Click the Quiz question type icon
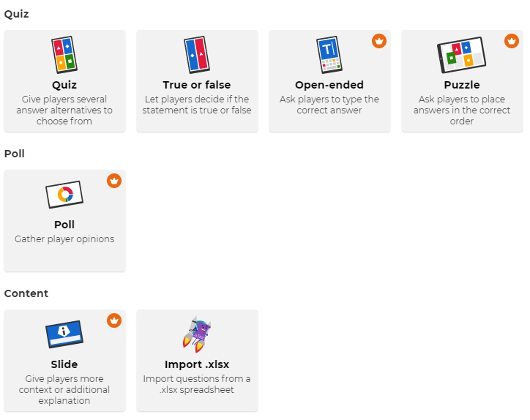 coord(64,56)
